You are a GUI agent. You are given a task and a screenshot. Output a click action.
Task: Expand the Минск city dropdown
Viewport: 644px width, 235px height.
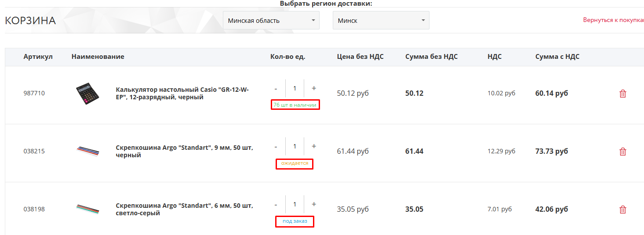click(381, 21)
